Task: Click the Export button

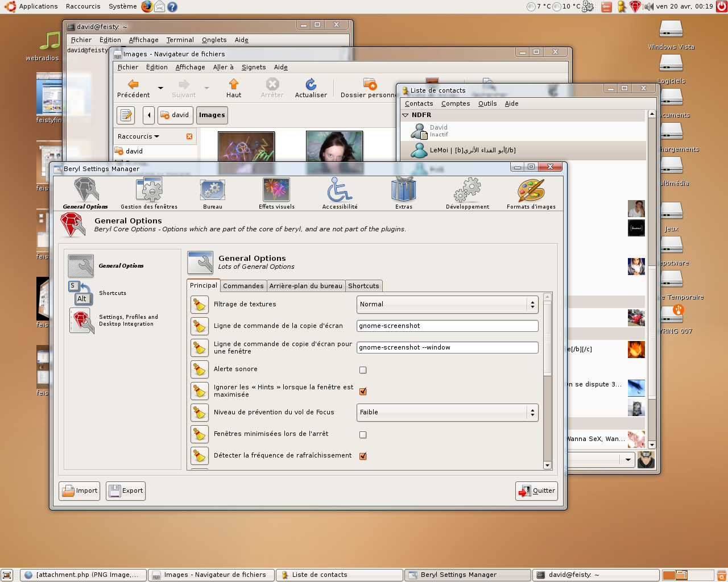Action: [126, 491]
